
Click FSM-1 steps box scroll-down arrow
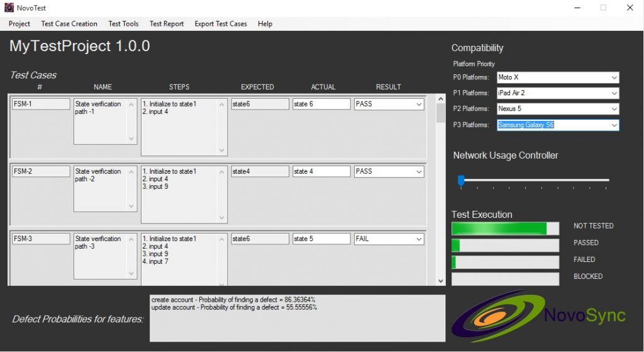[x=222, y=150]
